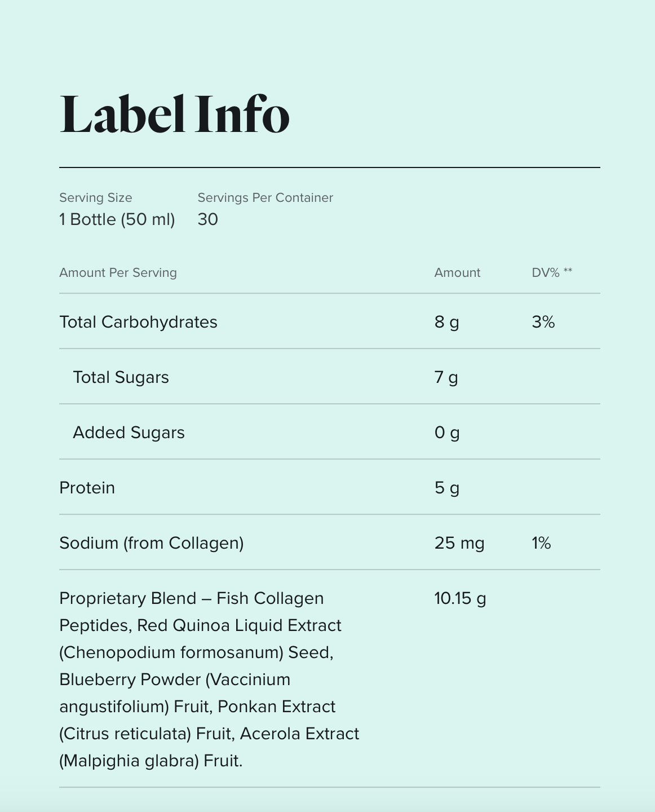Select the Added Sugars row

[x=330, y=432]
